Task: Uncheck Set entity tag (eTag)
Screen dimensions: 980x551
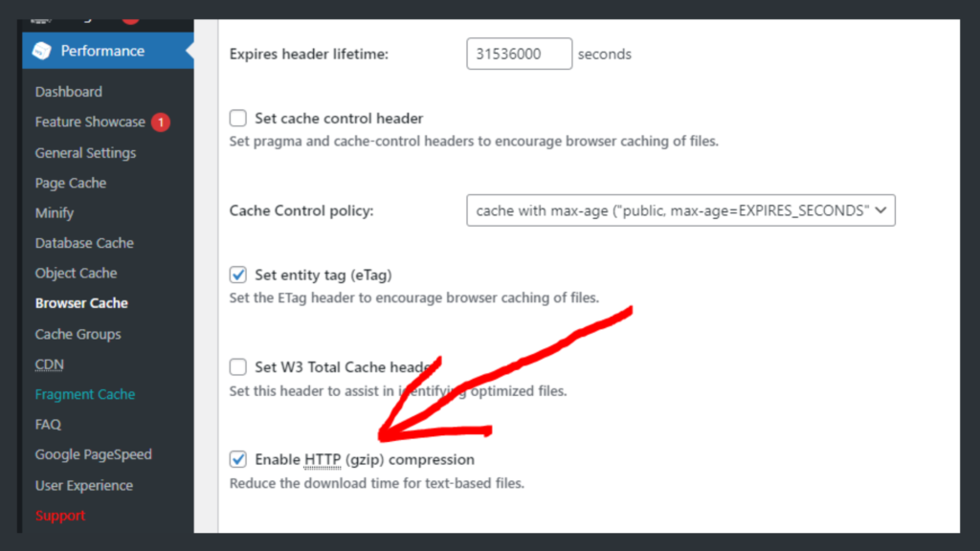Action: click(x=237, y=275)
